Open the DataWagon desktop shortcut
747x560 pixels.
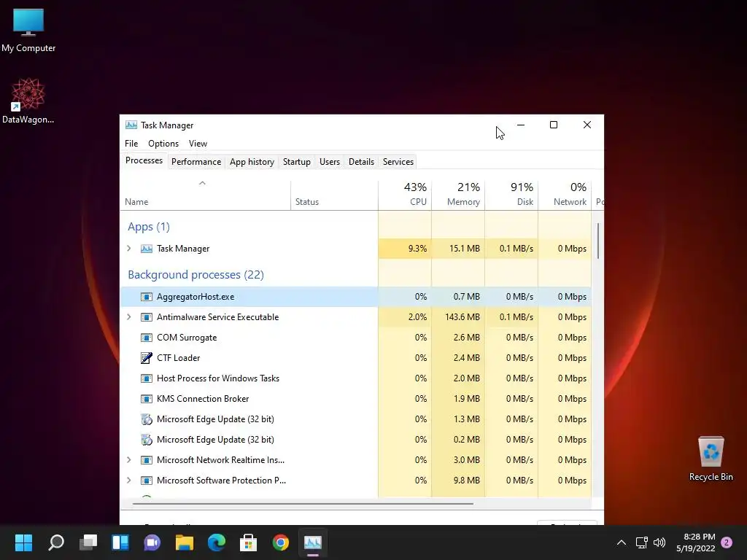[28, 101]
